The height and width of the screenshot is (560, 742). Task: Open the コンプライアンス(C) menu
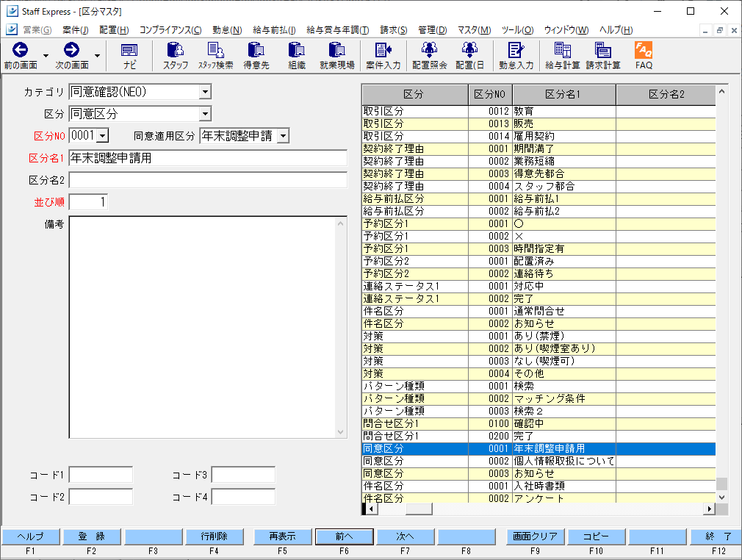(x=170, y=30)
